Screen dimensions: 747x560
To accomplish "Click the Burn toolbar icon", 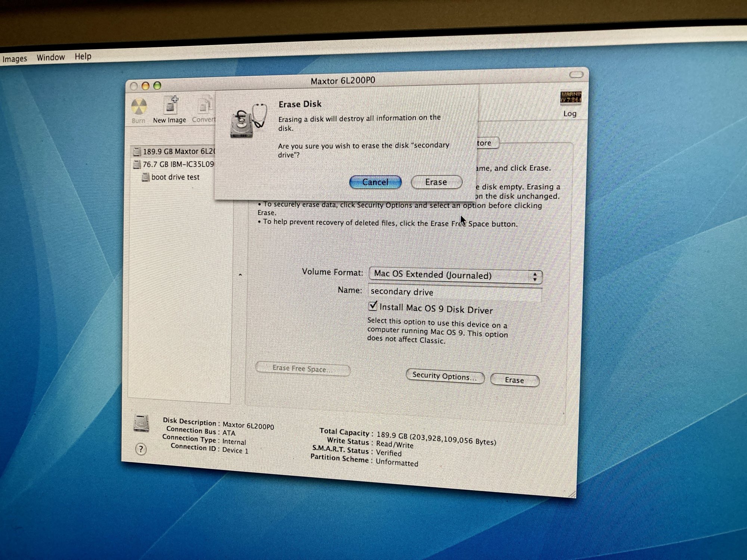I will [x=139, y=107].
